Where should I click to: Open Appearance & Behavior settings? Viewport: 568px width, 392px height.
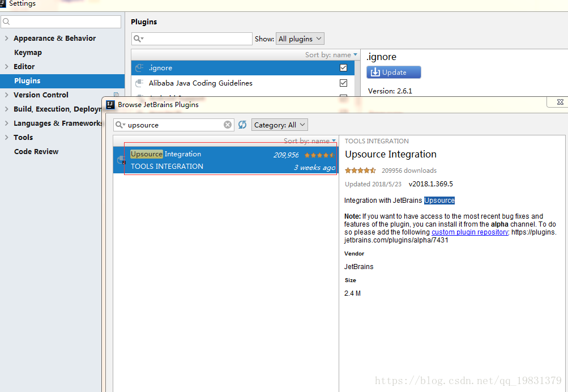click(x=55, y=39)
